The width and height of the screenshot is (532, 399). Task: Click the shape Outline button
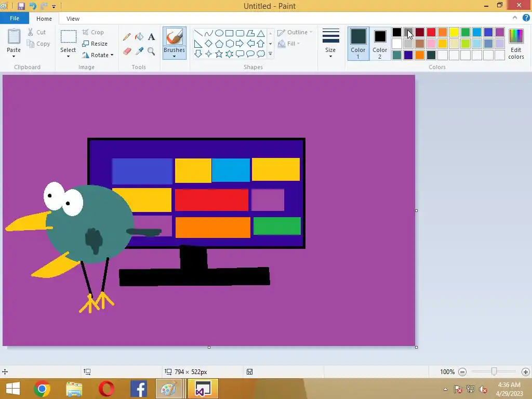pos(295,32)
